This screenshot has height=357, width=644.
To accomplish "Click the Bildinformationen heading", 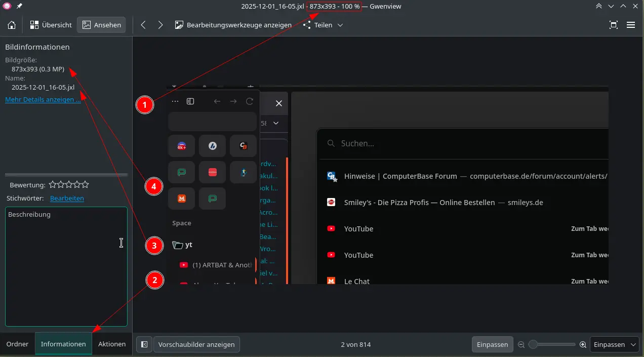I will tap(37, 47).
